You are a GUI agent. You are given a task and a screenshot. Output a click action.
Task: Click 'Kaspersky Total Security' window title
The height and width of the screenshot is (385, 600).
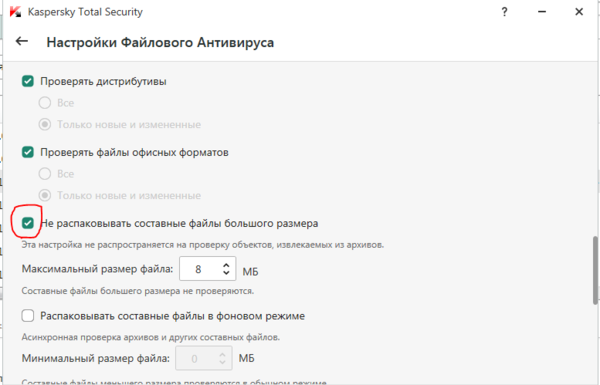coord(85,12)
